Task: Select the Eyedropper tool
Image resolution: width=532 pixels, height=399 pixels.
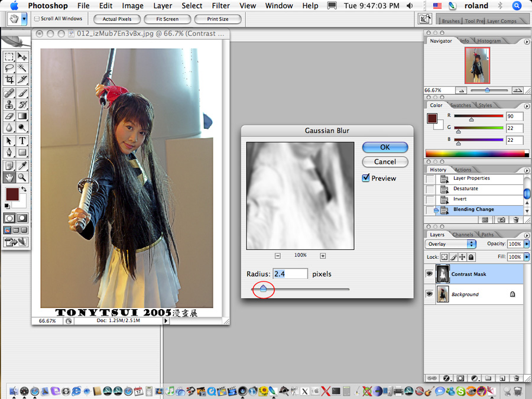Action: point(22,166)
